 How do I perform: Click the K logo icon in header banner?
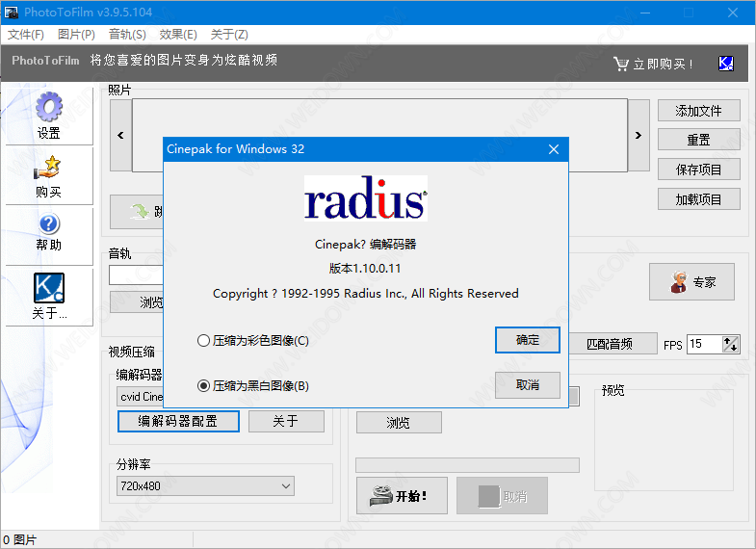pyautogui.click(x=726, y=64)
